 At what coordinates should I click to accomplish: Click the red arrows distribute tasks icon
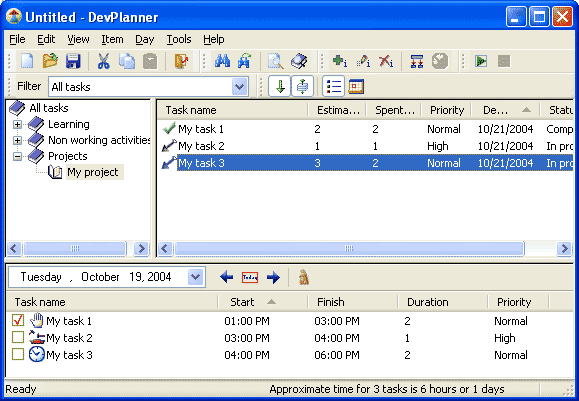pyautogui.click(x=417, y=61)
